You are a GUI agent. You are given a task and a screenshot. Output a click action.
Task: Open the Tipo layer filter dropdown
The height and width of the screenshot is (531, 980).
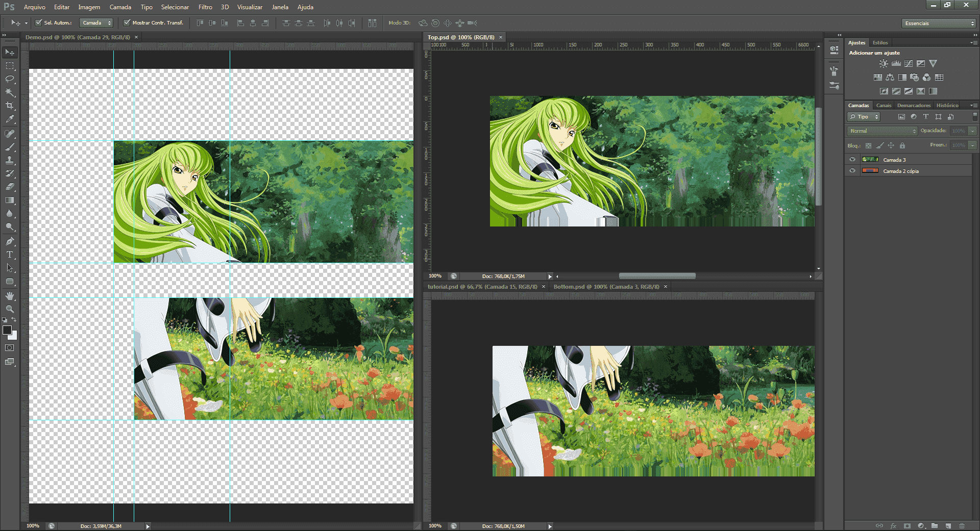click(x=864, y=117)
